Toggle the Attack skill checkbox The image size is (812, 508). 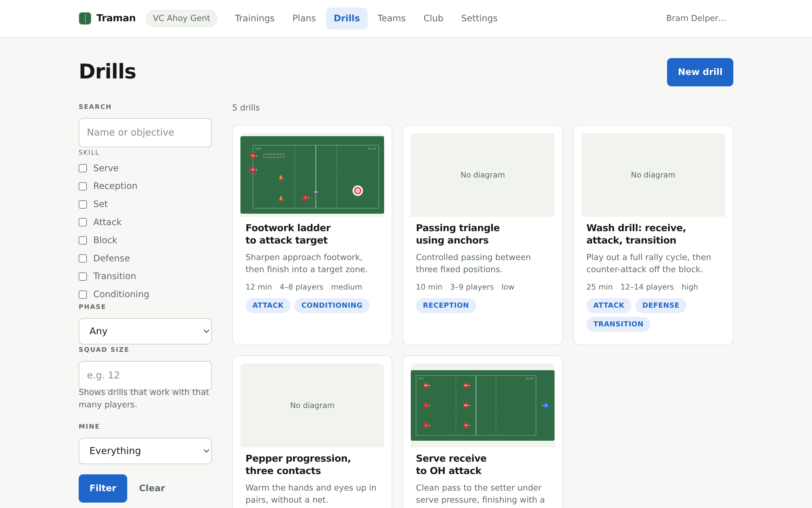tap(83, 223)
